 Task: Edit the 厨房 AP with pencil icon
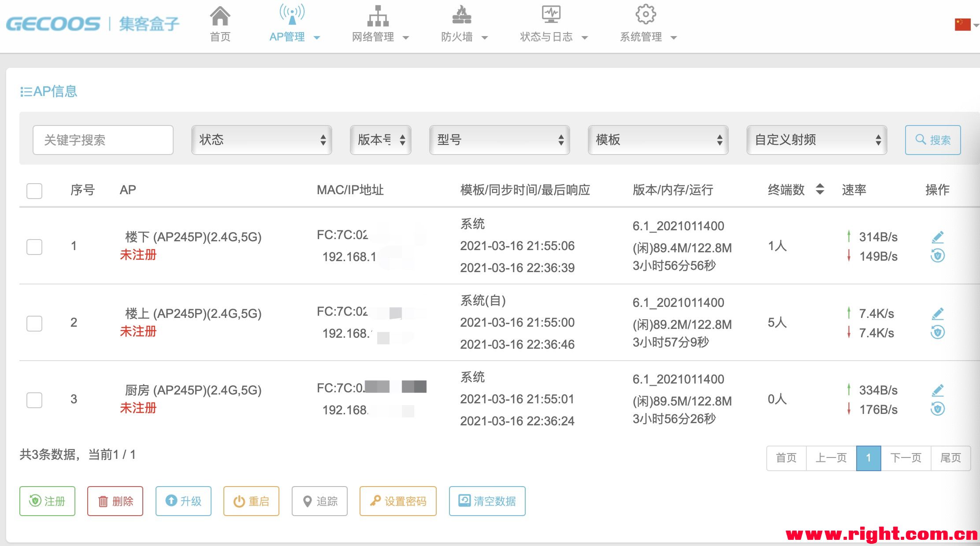pos(938,391)
